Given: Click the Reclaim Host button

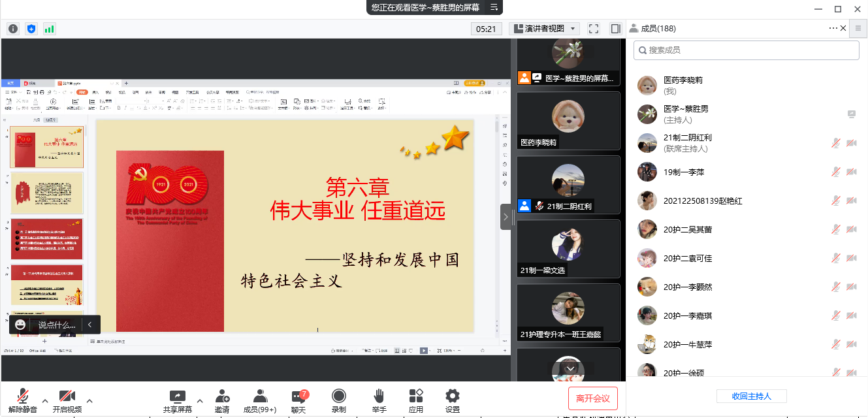Looking at the screenshot, I should point(752,396).
